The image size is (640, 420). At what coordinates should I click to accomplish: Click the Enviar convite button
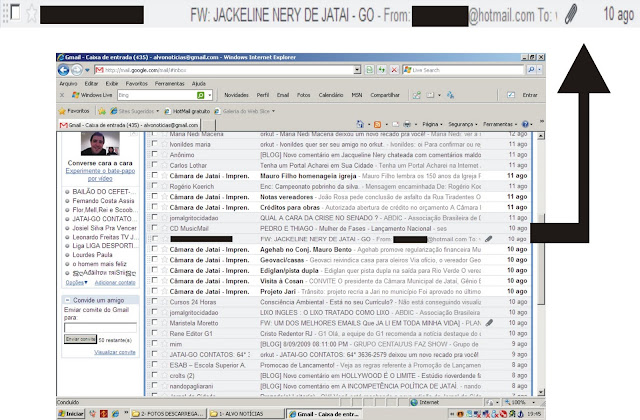pyautogui.click(x=80, y=339)
